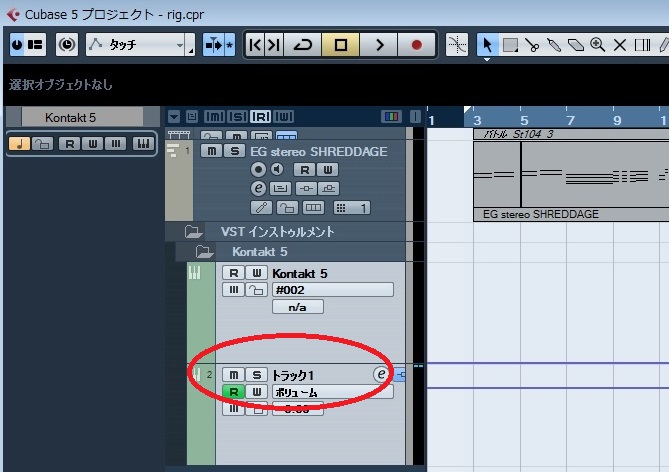The image size is (669, 472).
Task: Click the inspector keyboard icon
Action: coord(143,143)
